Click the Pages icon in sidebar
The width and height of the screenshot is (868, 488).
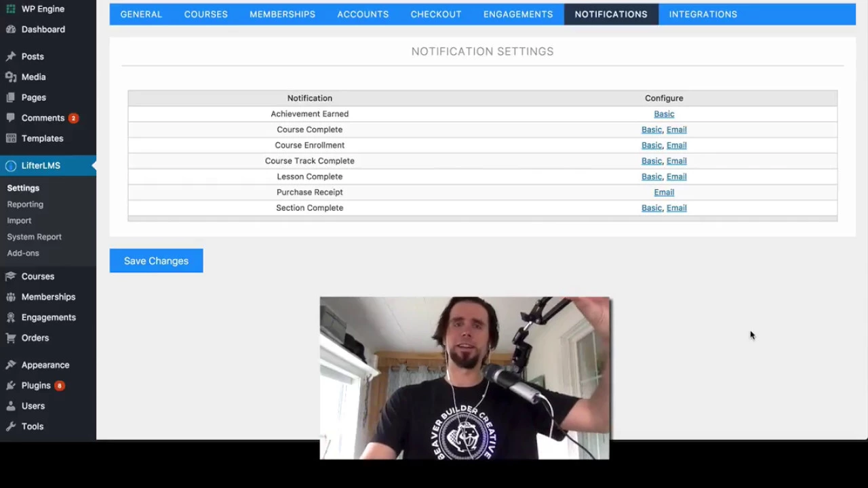(x=11, y=97)
